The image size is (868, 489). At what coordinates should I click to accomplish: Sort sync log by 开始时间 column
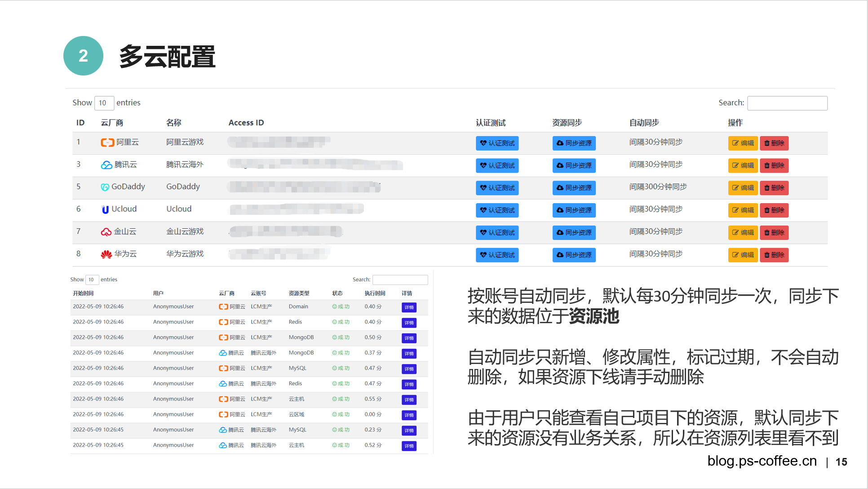pos(83,293)
